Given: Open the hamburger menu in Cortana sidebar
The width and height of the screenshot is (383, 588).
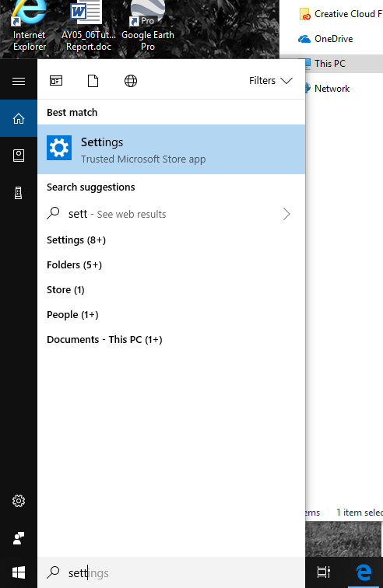Looking at the screenshot, I should tap(19, 81).
